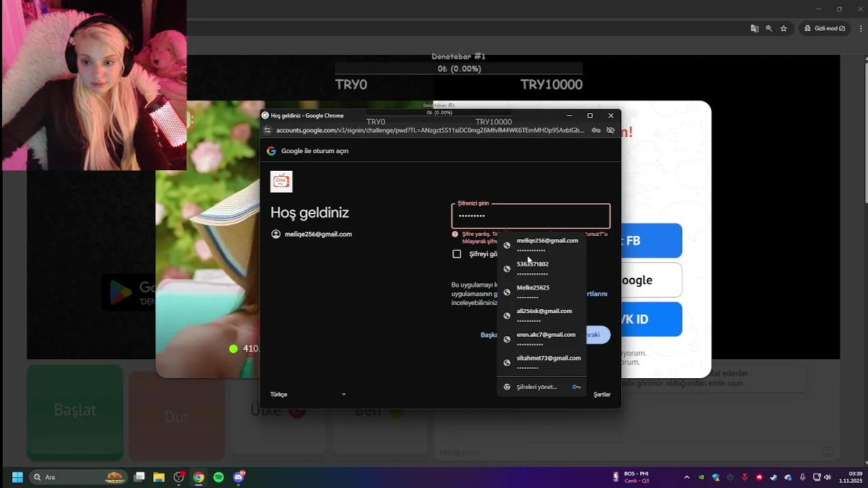Open the Türkçe language dropdown
This screenshot has width=868, height=488.
308,394
